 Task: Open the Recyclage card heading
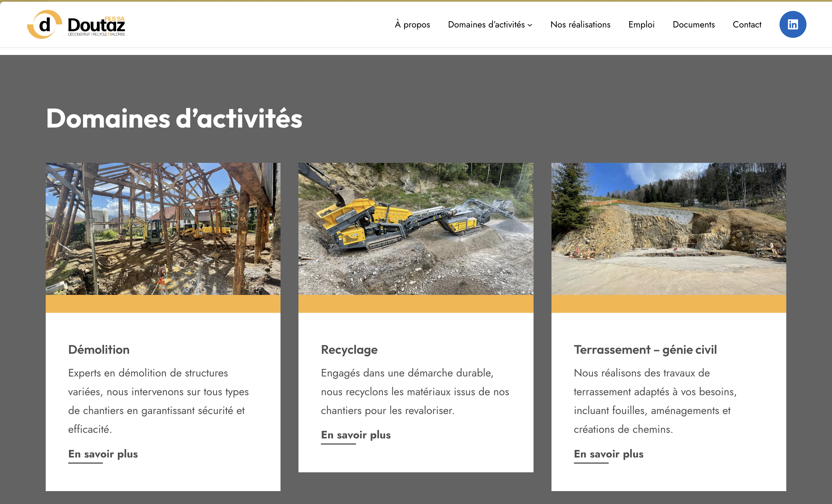[x=349, y=350]
